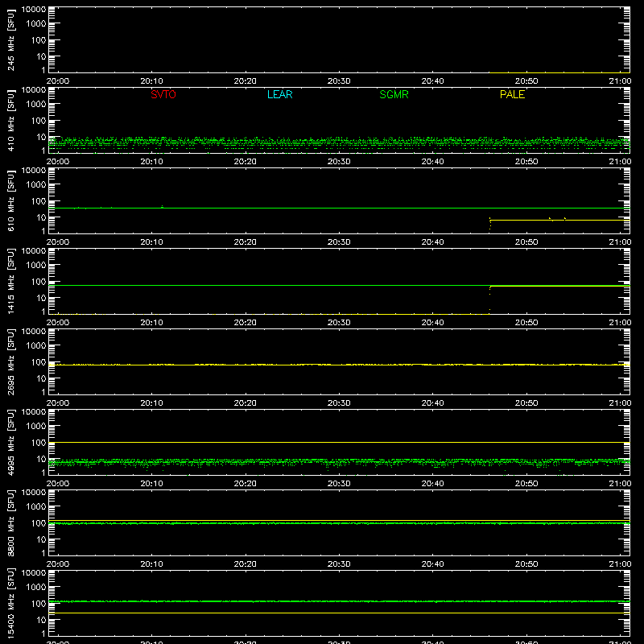Image resolution: width=644 pixels, height=644 pixels.
Task: Click the 20:30 tick under the 1415 MHz panel
Action: point(339,323)
